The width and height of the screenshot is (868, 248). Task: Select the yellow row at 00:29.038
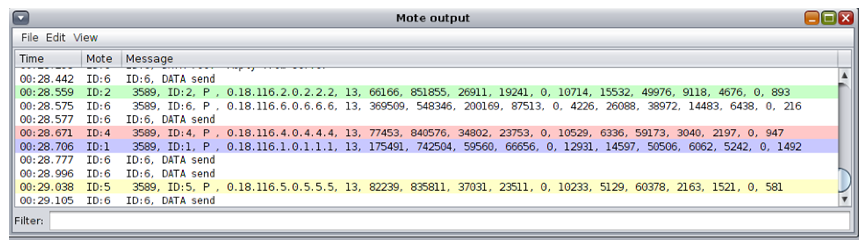click(x=427, y=187)
